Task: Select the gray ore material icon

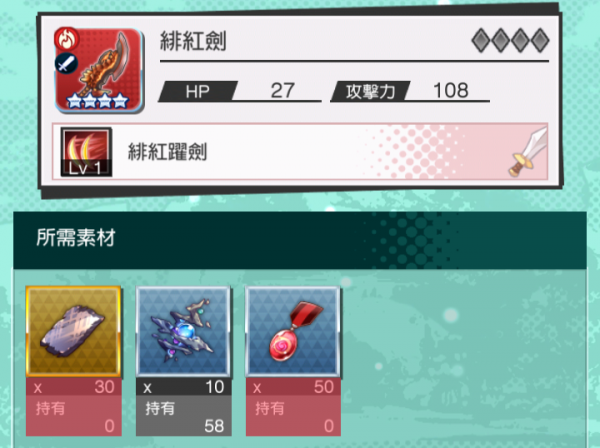Action: pyautogui.click(x=73, y=331)
